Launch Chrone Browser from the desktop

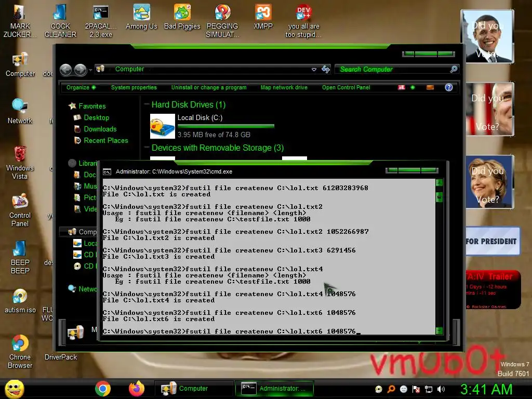click(x=20, y=352)
